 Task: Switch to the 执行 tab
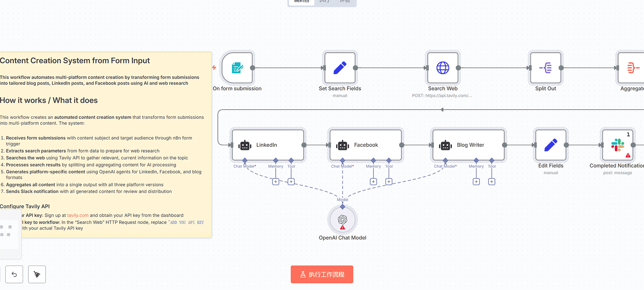[x=324, y=2]
